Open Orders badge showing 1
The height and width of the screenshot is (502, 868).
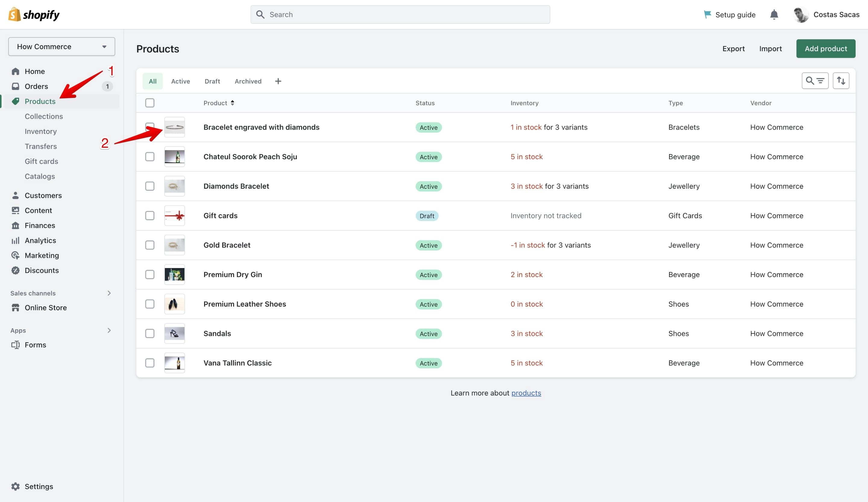108,86
